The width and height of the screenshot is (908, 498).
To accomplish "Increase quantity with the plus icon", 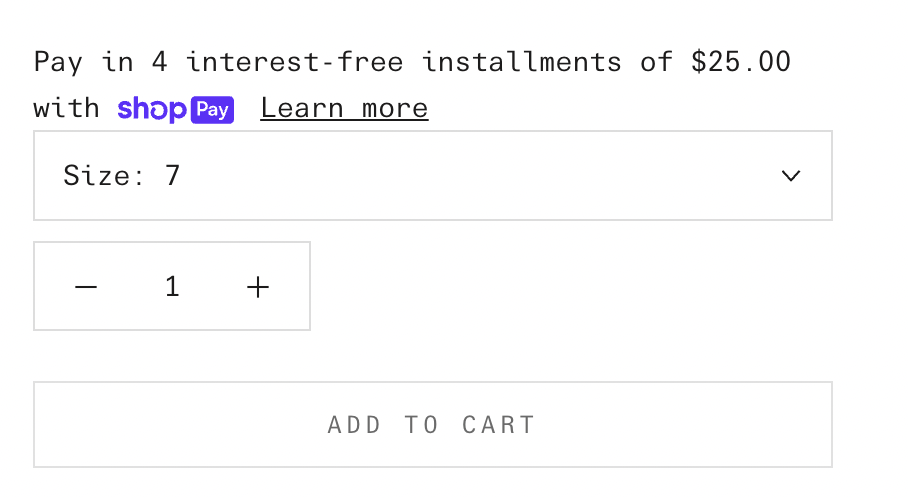I will tap(258, 287).
